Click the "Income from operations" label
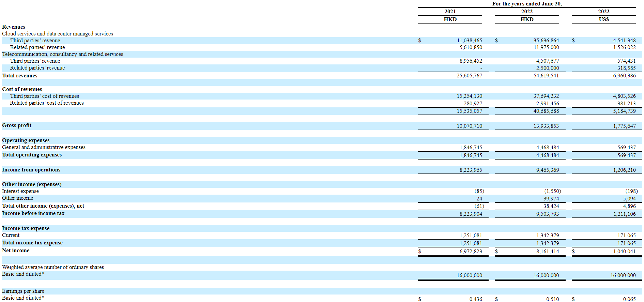 (31, 170)
